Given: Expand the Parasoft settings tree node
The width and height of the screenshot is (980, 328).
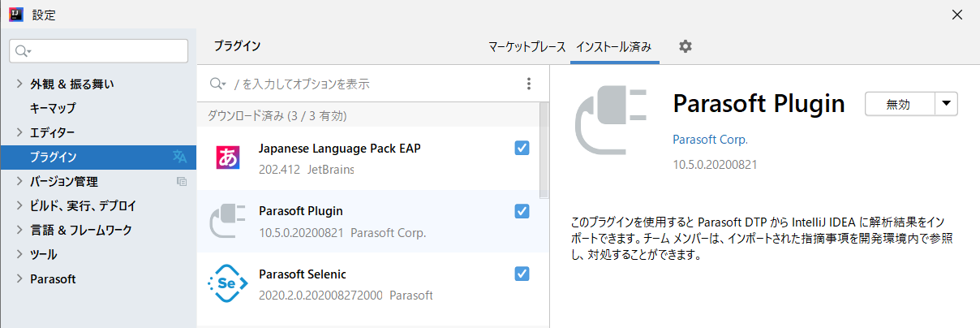Looking at the screenshot, I should pos(20,278).
